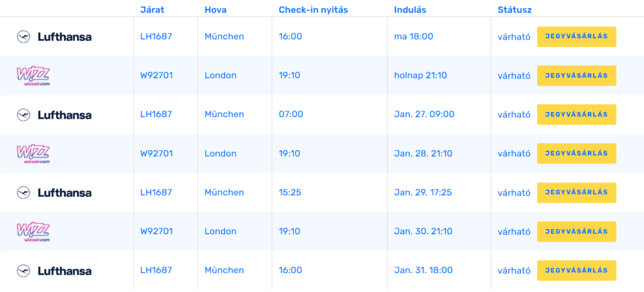The image size is (644, 292).
Task: Buy a ticket for the Jan. 30. London flight
Action: pos(576,232)
